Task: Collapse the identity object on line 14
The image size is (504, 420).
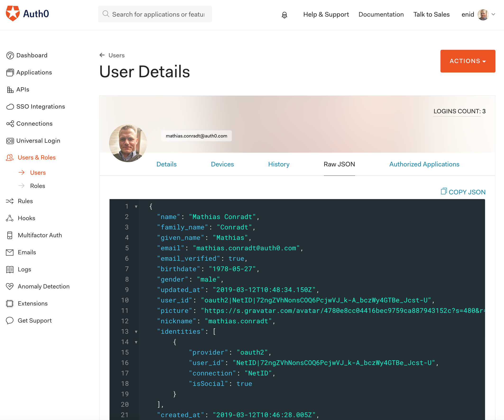Action: 136,342
